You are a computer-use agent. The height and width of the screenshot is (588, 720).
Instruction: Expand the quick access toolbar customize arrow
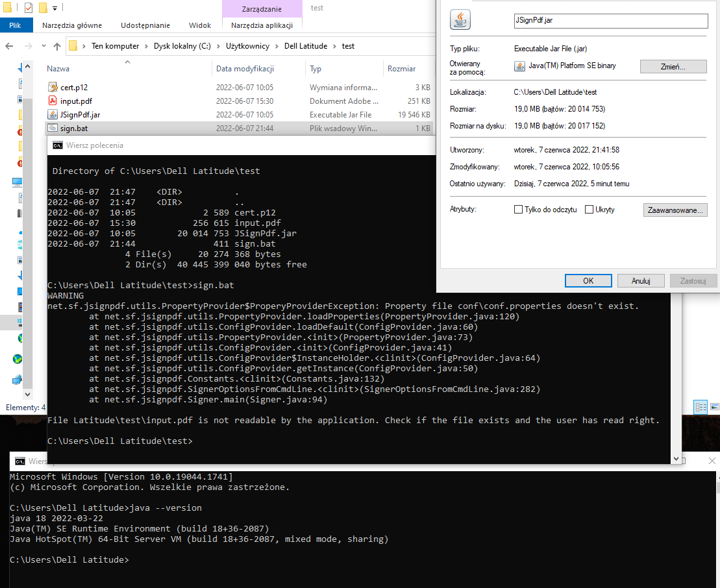55,6
